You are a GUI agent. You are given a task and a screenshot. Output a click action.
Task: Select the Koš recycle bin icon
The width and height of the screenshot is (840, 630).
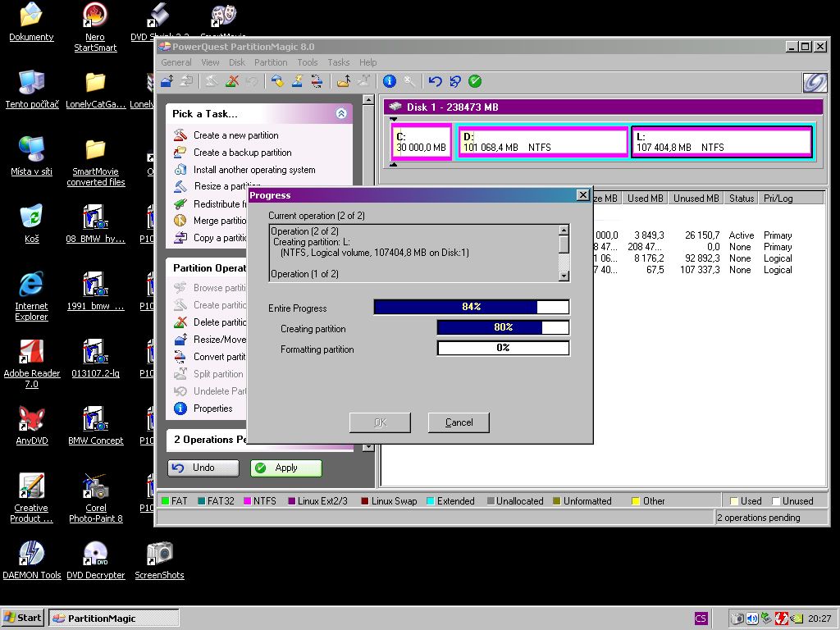pos(32,223)
